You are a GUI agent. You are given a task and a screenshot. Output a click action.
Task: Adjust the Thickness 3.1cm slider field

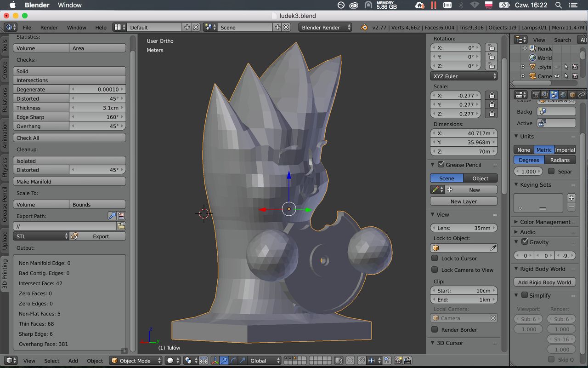click(x=97, y=108)
